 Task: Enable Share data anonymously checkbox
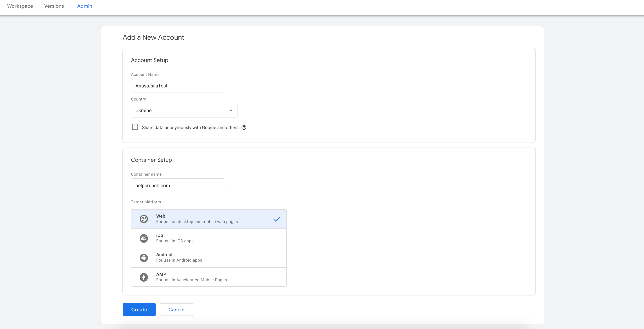pos(135,127)
